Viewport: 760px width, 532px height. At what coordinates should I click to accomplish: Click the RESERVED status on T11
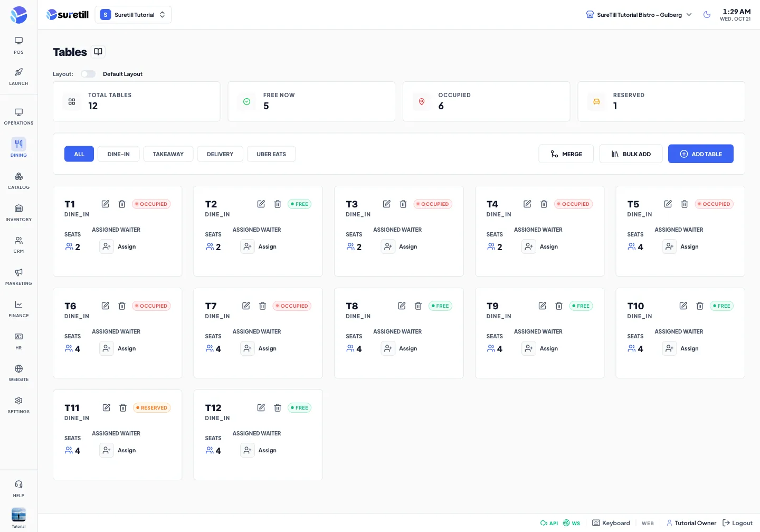point(152,407)
